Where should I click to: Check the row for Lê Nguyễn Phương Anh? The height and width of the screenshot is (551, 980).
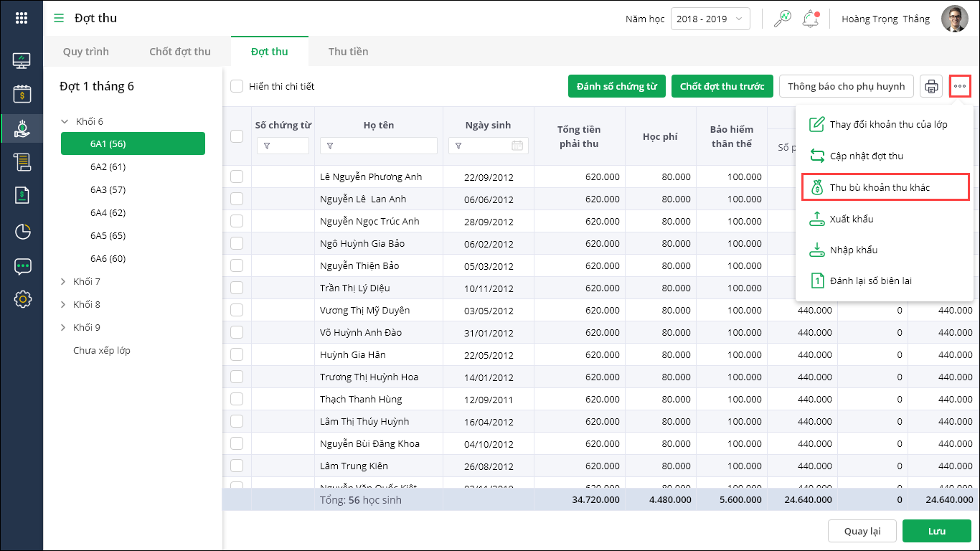237,176
